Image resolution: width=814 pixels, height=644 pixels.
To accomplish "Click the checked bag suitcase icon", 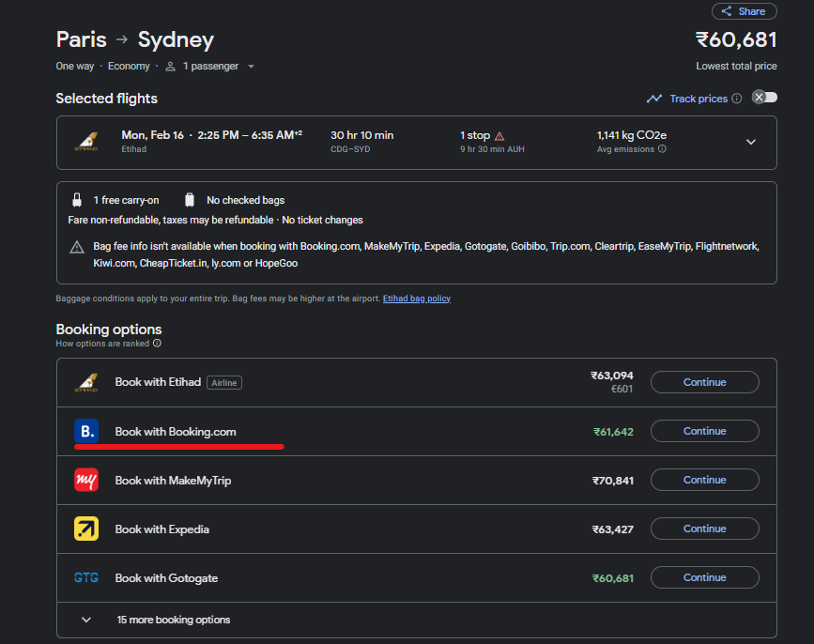I will (190, 200).
